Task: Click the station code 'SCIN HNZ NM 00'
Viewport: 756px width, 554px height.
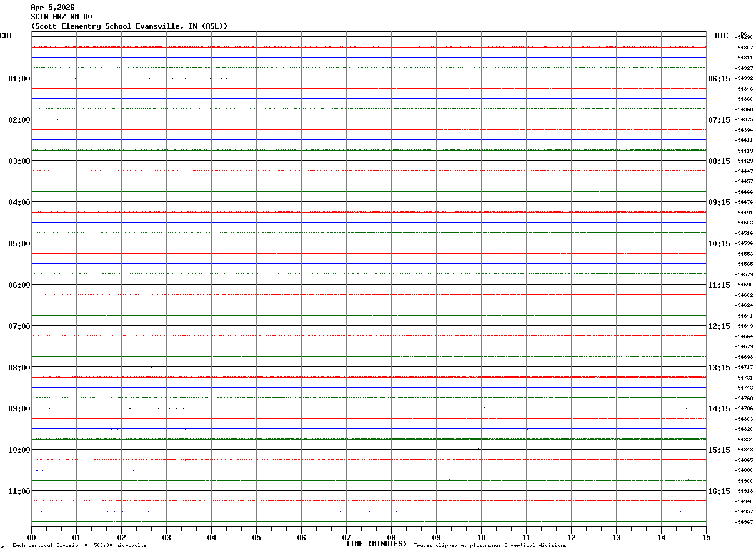Action: click(61, 17)
